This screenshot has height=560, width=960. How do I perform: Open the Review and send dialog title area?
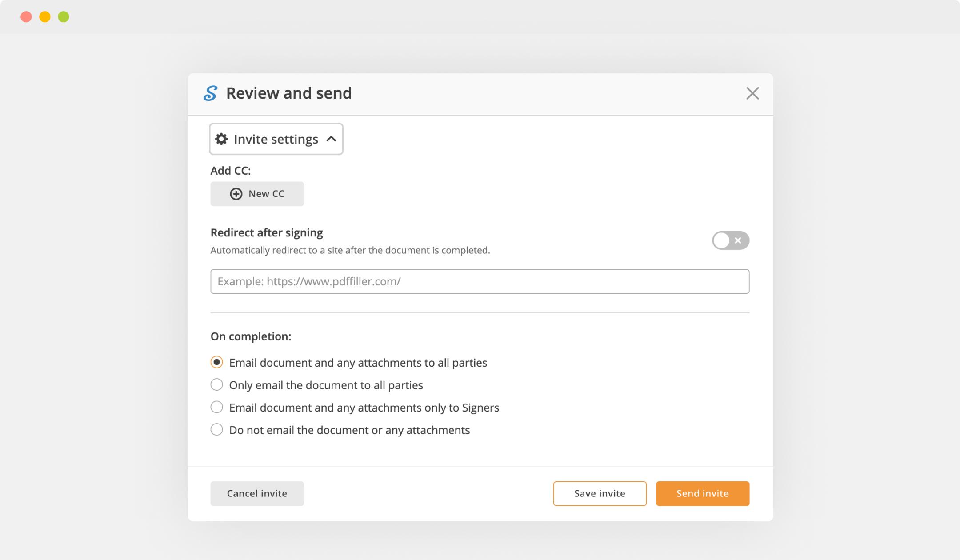(289, 93)
